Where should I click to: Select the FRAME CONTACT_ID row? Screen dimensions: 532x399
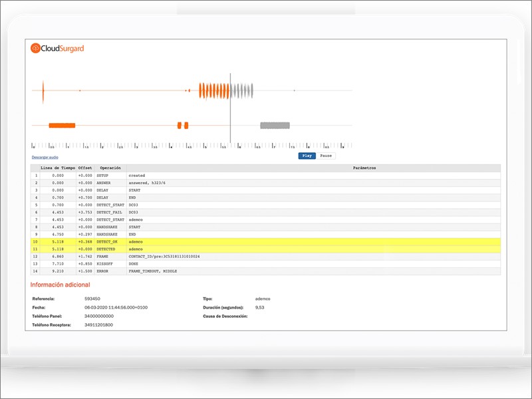tap(266, 256)
